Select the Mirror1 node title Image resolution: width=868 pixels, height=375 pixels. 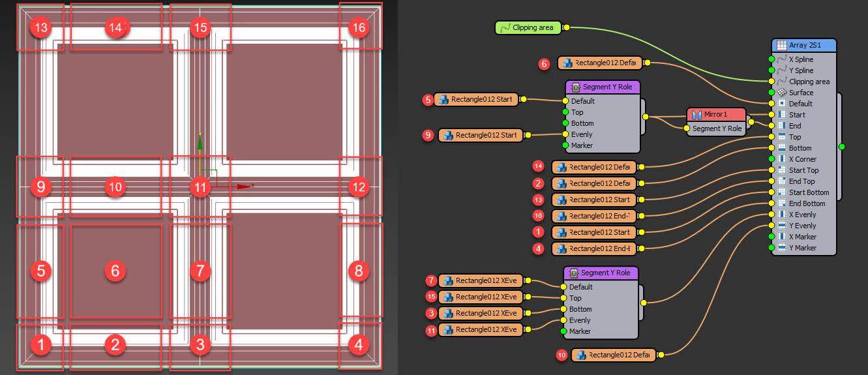click(715, 115)
